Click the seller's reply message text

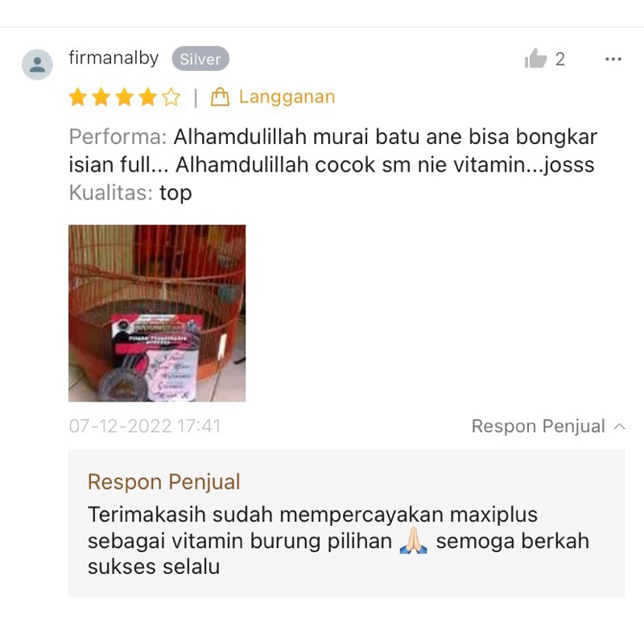(338, 540)
